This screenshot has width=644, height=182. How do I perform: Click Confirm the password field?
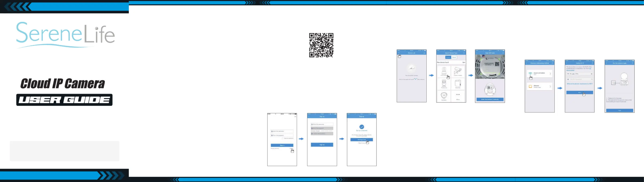pyautogui.click(x=322, y=134)
